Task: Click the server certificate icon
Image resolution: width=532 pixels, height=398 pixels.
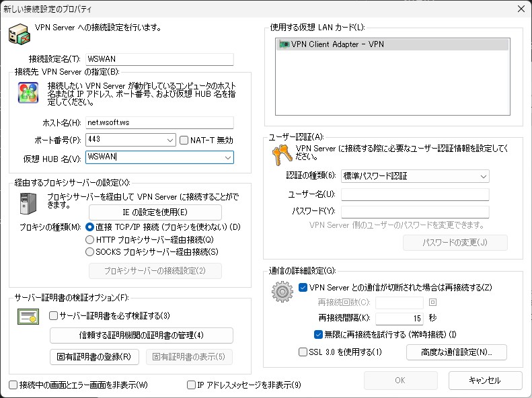Action: [28, 317]
